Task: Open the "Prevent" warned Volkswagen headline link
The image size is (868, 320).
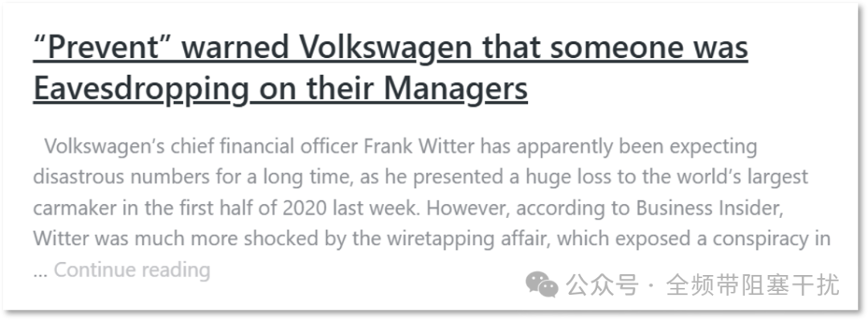Action: click(391, 68)
